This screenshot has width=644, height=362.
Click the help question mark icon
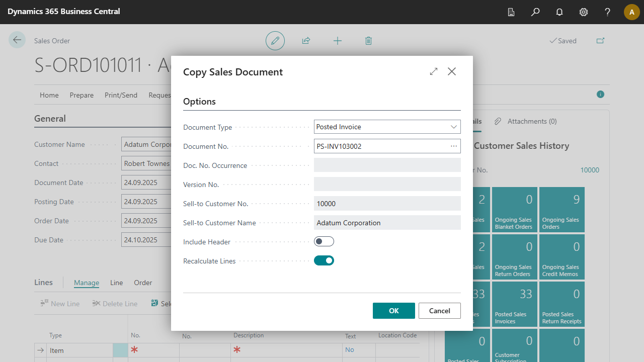[608, 12]
